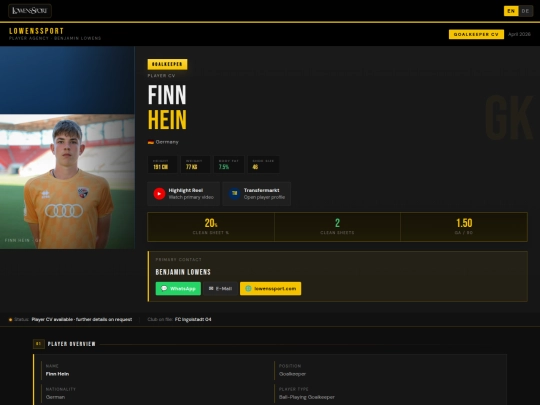Click the Position value Goalkeeper
This screenshot has width=540, height=405.
point(292,374)
